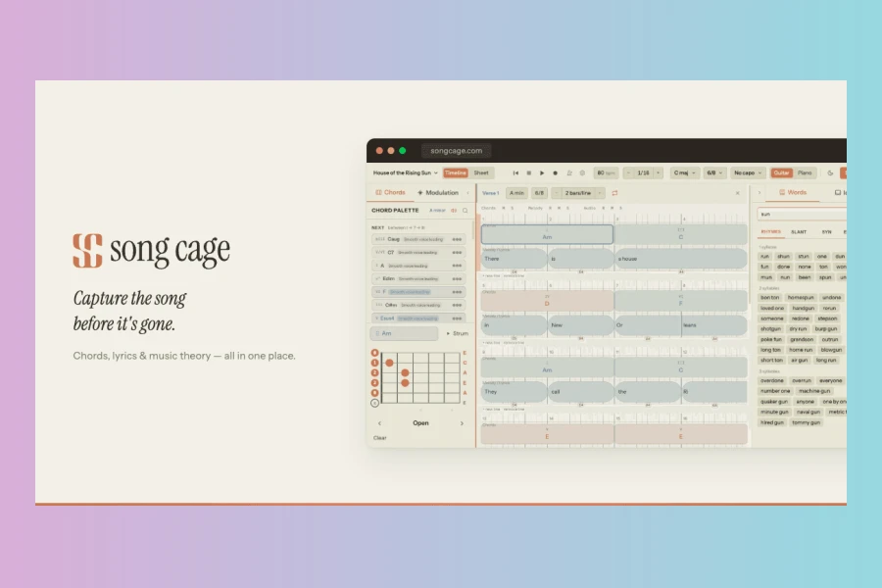882x588 pixels.
Task: Click the songcage.com address bar
Action: [456, 151]
